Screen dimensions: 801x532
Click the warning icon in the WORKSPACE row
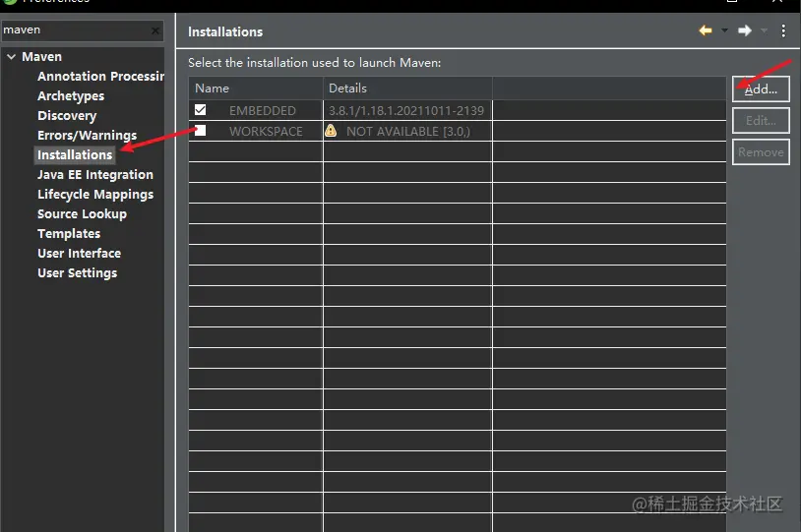click(331, 131)
